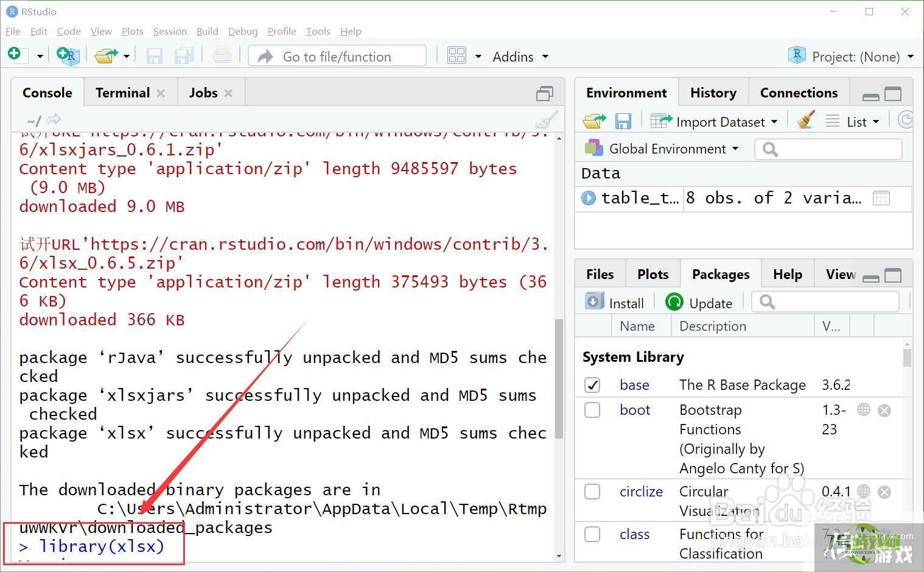The height and width of the screenshot is (572, 924).
Task: Open the Tools menu
Action: click(318, 31)
